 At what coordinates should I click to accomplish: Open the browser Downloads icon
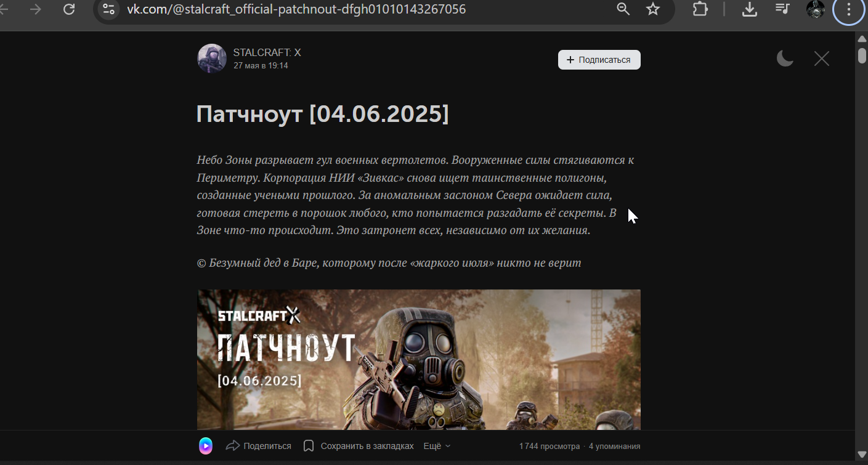[749, 9]
